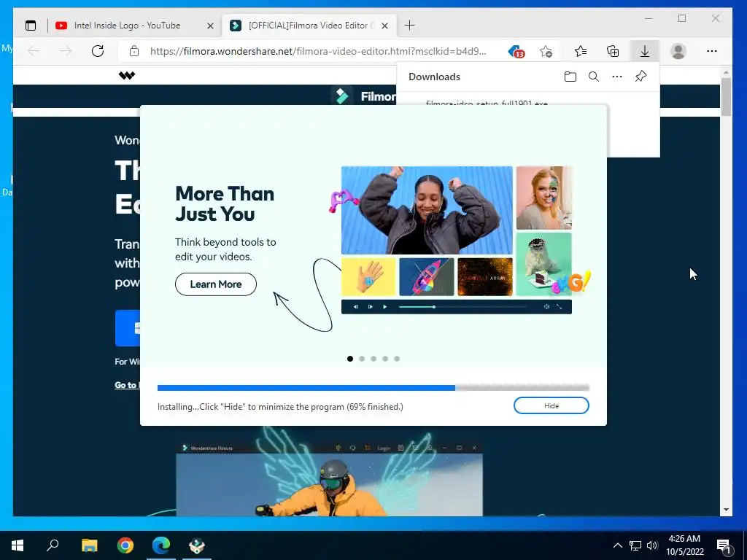Image resolution: width=747 pixels, height=560 pixels.
Task: Toggle the Downloads toolbar button
Action: (645, 51)
